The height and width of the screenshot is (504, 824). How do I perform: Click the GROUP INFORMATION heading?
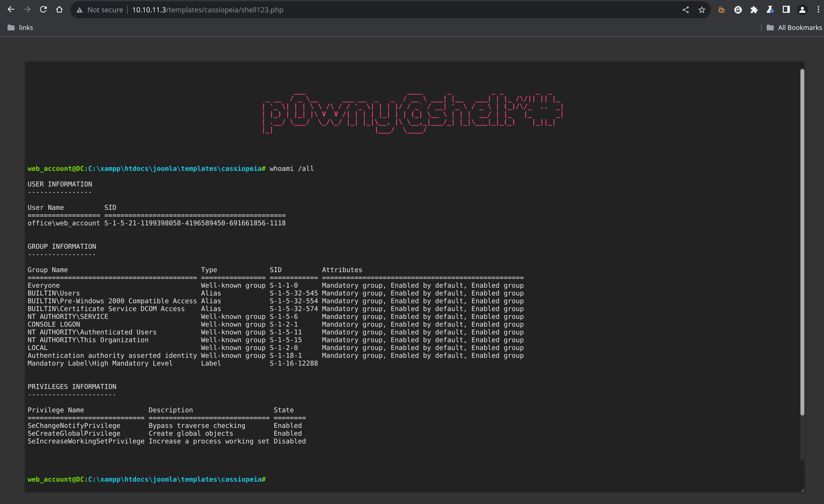(62, 247)
